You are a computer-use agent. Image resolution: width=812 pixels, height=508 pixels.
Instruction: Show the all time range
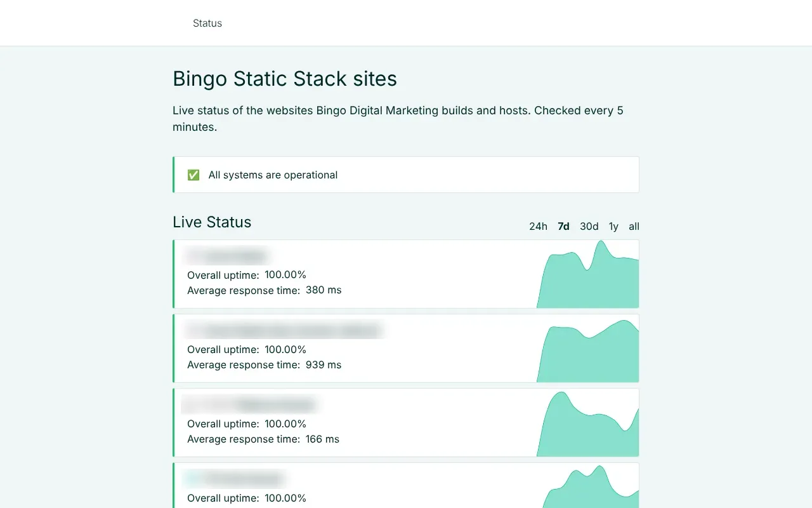tap(634, 226)
